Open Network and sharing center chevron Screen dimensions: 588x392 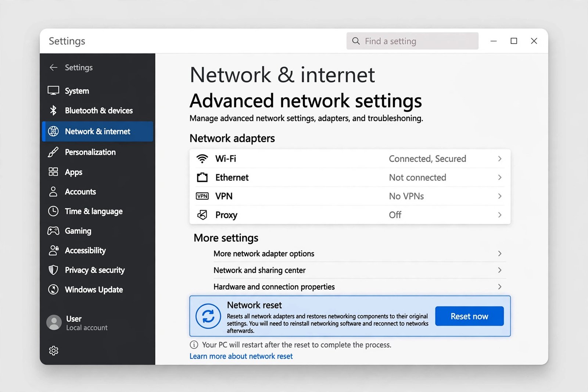click(500, 270)
